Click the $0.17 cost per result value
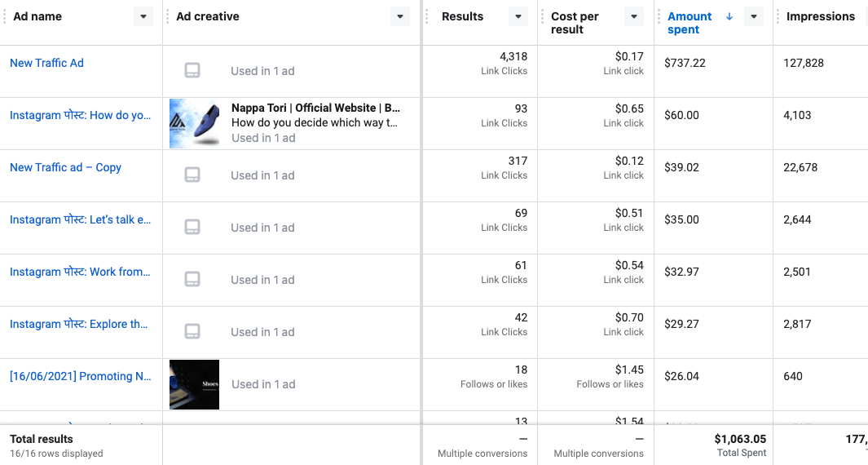The width and height of the screenshot is (868, 465). click(629, 56)
